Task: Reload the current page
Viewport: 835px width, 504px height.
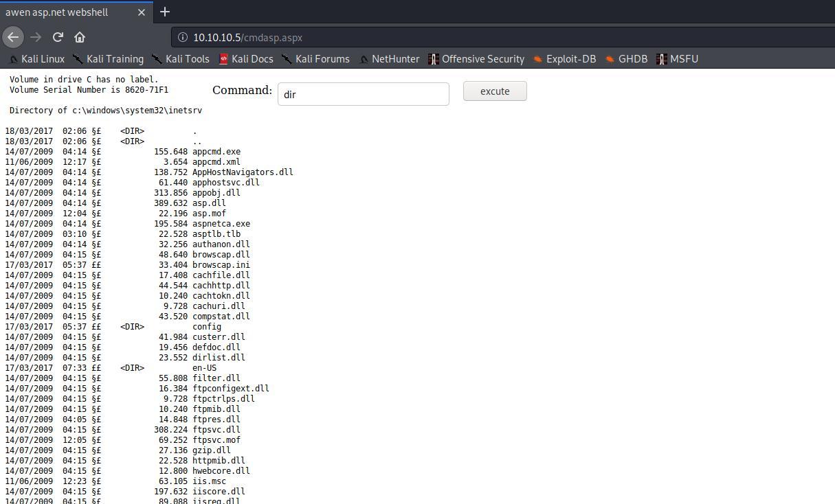Action: coord(58,37)
